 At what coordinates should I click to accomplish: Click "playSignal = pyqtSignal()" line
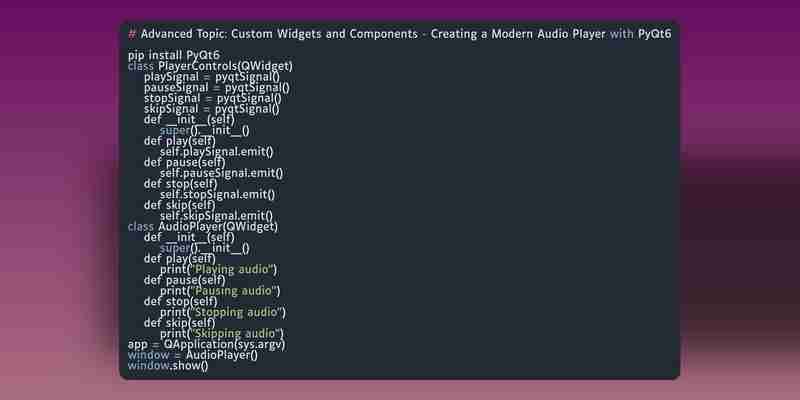pos(212,77)
